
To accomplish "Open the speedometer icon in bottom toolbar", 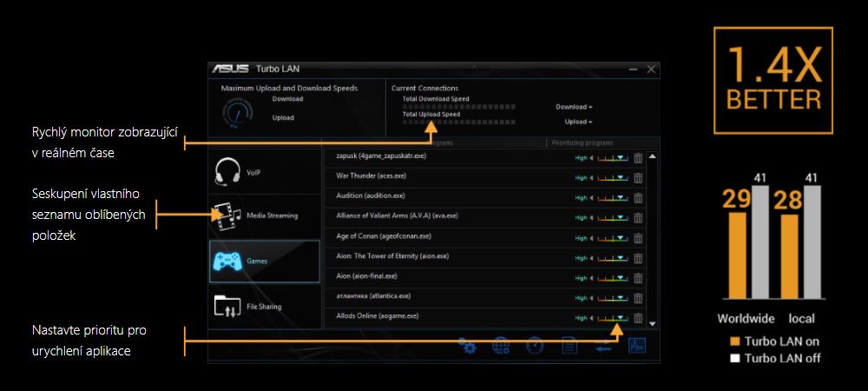I will click(x=536, y=347).
